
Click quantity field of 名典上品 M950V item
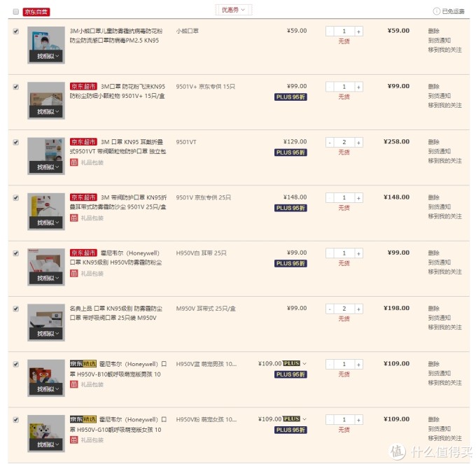[x=344, y=309]
